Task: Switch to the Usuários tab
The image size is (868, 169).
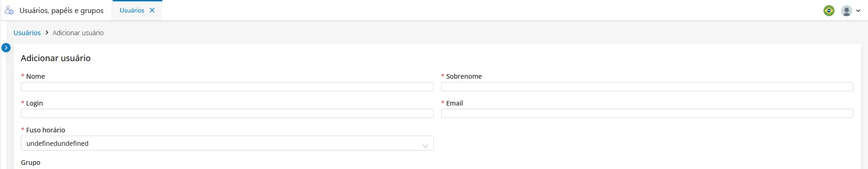Action: (x=132, y=10)
